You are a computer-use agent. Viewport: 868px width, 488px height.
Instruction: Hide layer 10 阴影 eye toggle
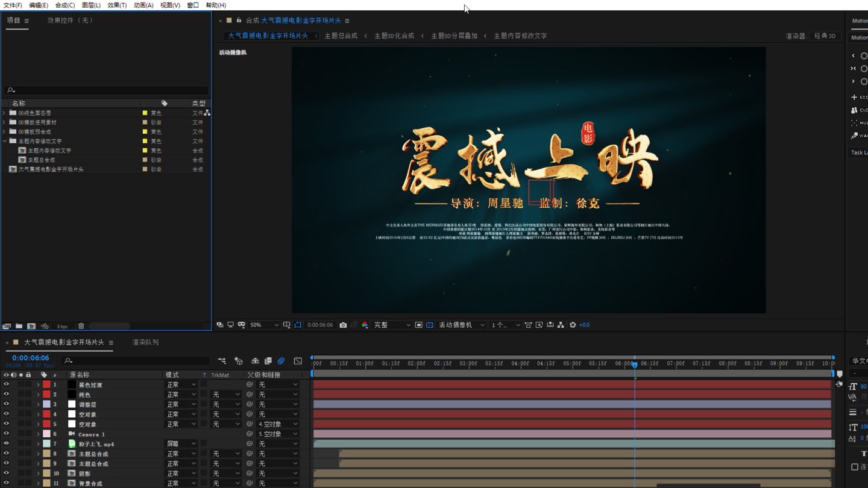point(7,474)
